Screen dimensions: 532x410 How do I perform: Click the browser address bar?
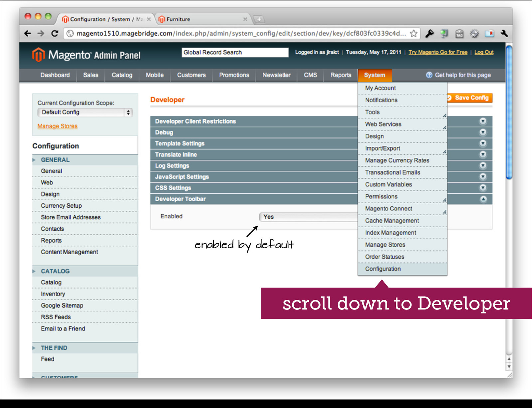[241, 34]
